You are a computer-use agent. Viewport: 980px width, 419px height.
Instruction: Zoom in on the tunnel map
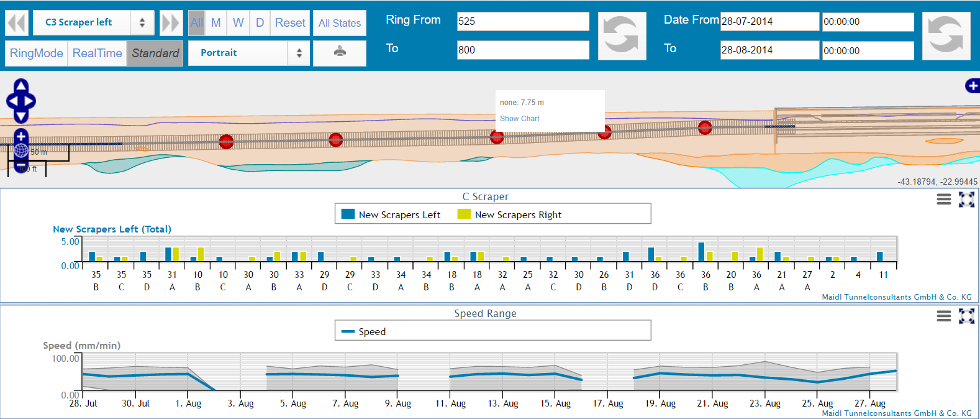pyautogui.click(x=20, y=136)
